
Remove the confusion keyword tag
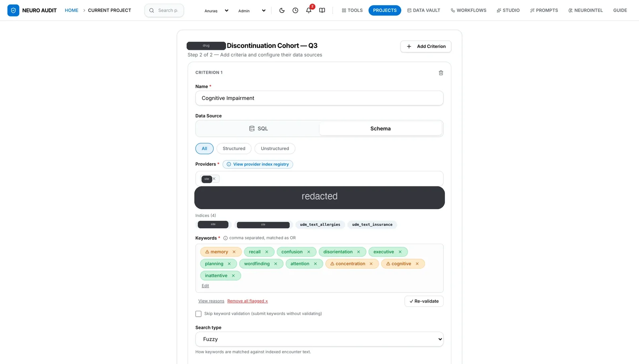(x=309, y=252)
